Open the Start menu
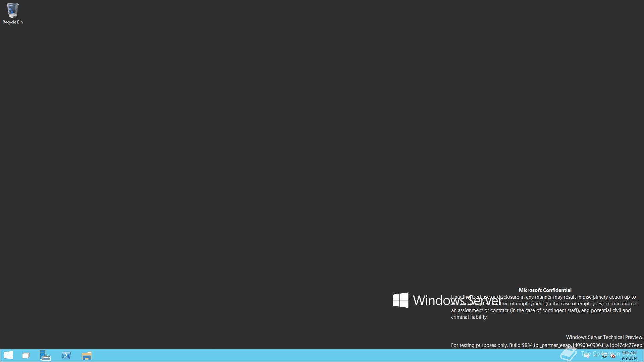The height and width of the screenshot is (362, 644). [8, 355]
